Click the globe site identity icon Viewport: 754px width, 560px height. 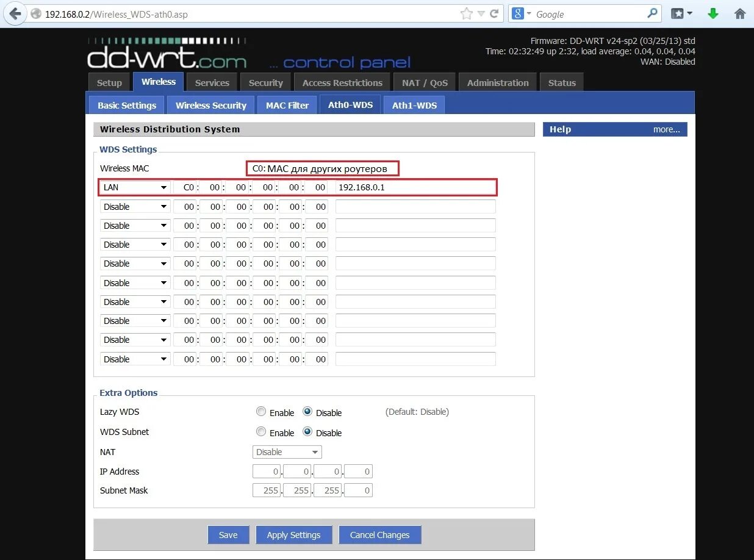[35, 13]
